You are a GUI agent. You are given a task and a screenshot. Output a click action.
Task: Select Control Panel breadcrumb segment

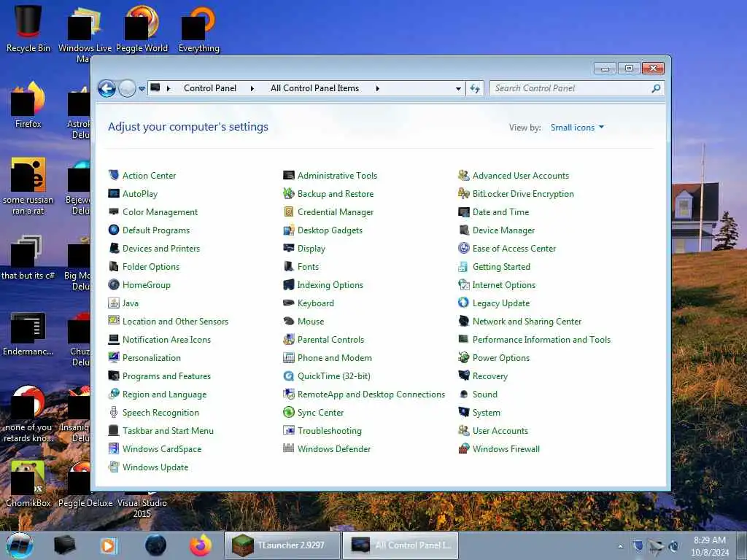point(210,88)
